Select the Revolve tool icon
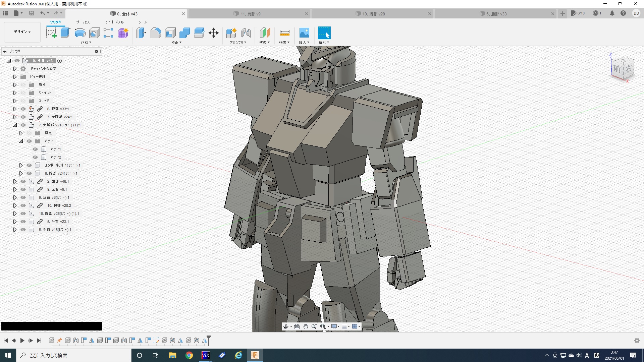 (80, 33)
